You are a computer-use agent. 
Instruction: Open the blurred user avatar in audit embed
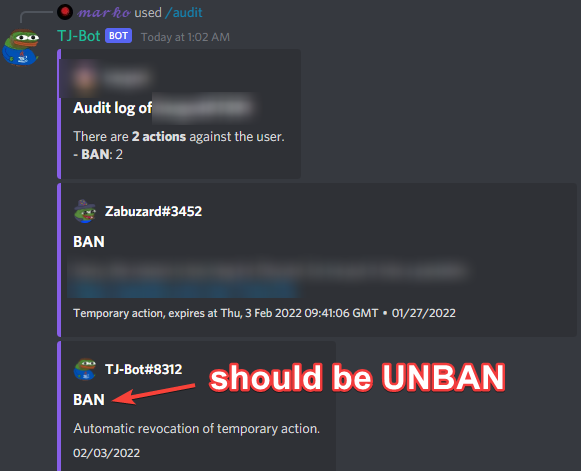coord(85,78)
